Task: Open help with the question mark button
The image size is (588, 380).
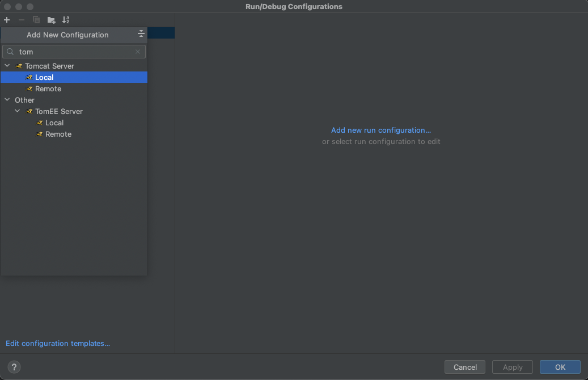Action: (14, 368)
